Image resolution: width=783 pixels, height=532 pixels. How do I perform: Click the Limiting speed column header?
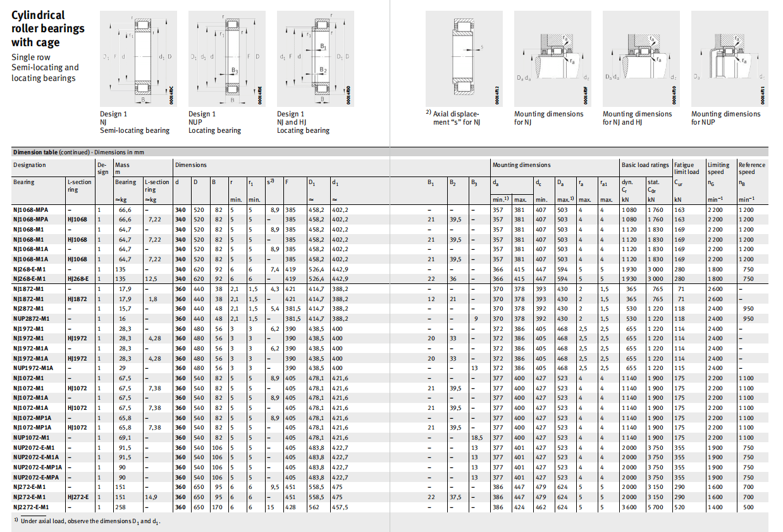718,168
